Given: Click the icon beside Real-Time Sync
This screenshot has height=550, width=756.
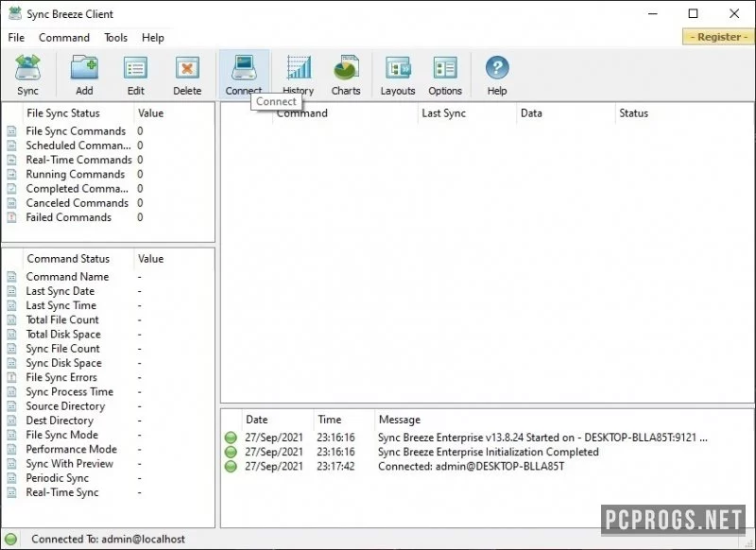Looking at the screenshot, I should [x=12, y=492].
